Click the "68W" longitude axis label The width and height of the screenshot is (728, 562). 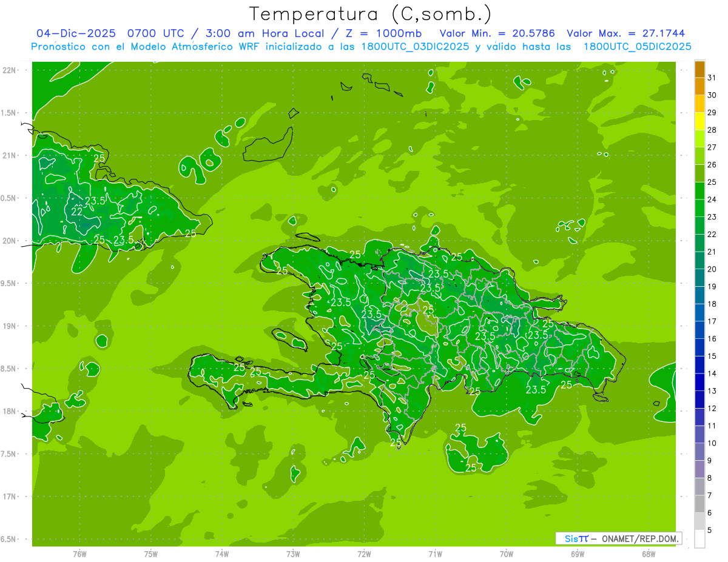pos(649,554)
